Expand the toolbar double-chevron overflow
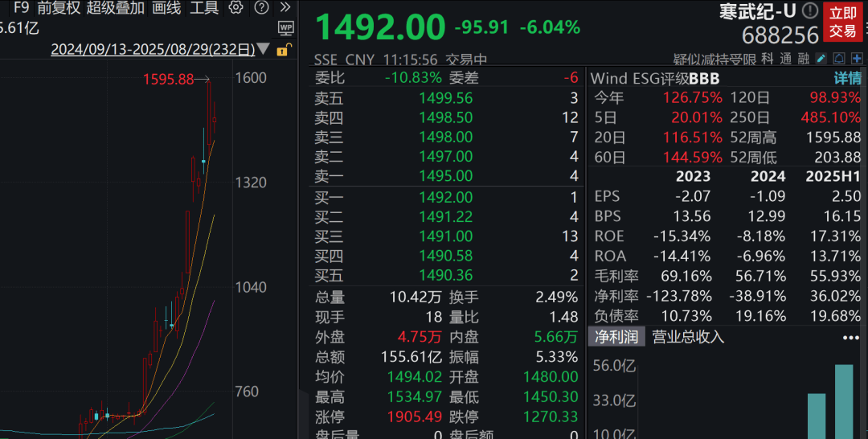The height and width of the screenshot is (439, 868). pos(285,8)
